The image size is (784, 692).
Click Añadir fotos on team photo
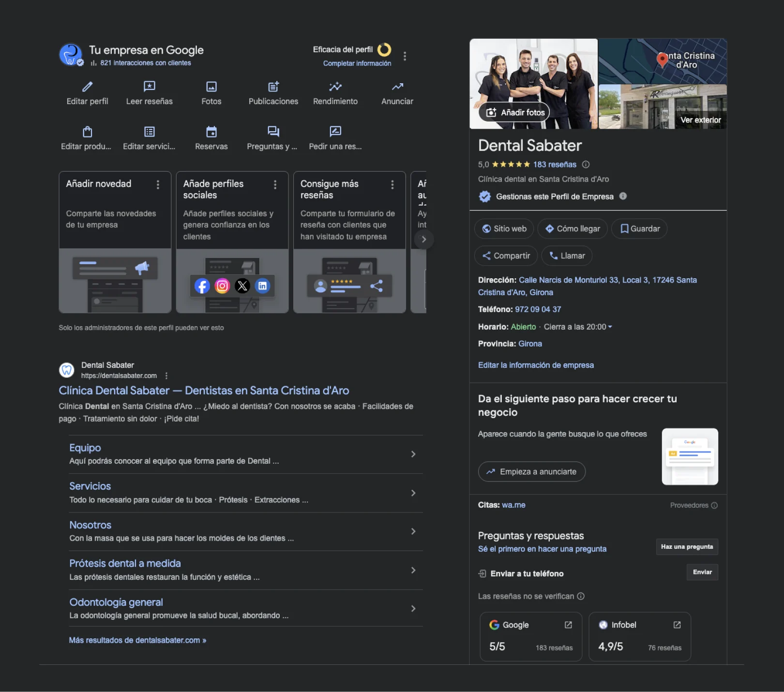click(514, 113)
